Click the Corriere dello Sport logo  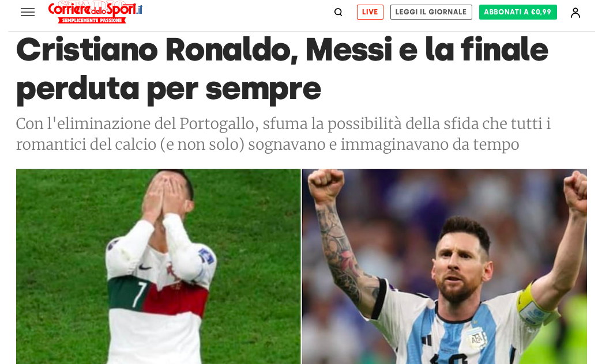[95, 12]
